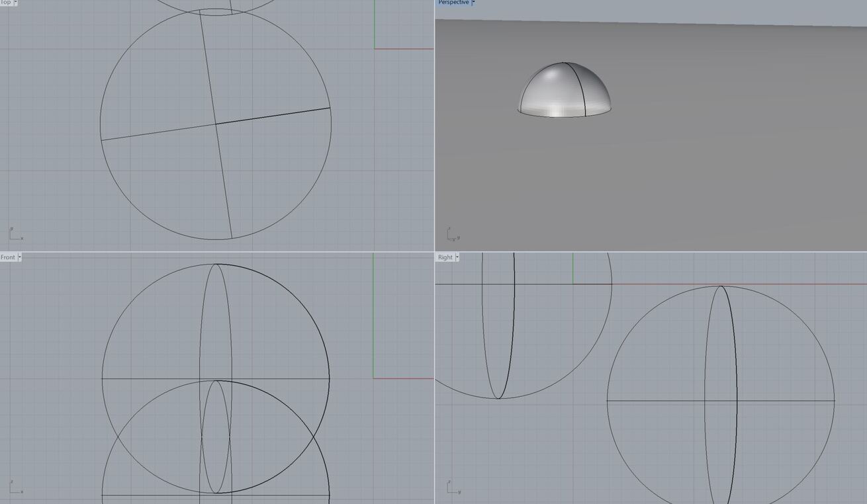Open the Top viewport title dropdown menu
The height and width of the screenshot is (504, 867).
click(15, 3)
